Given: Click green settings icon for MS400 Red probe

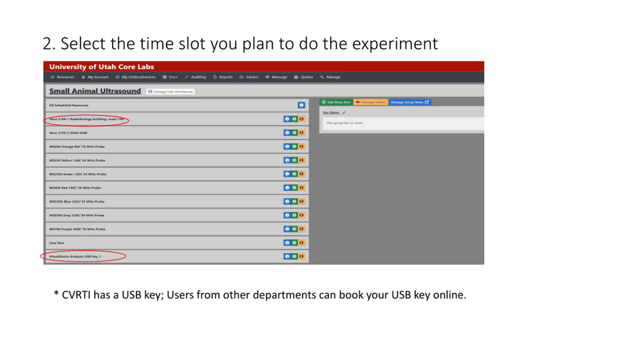Looking at the screenshot, I should (294, 188).
